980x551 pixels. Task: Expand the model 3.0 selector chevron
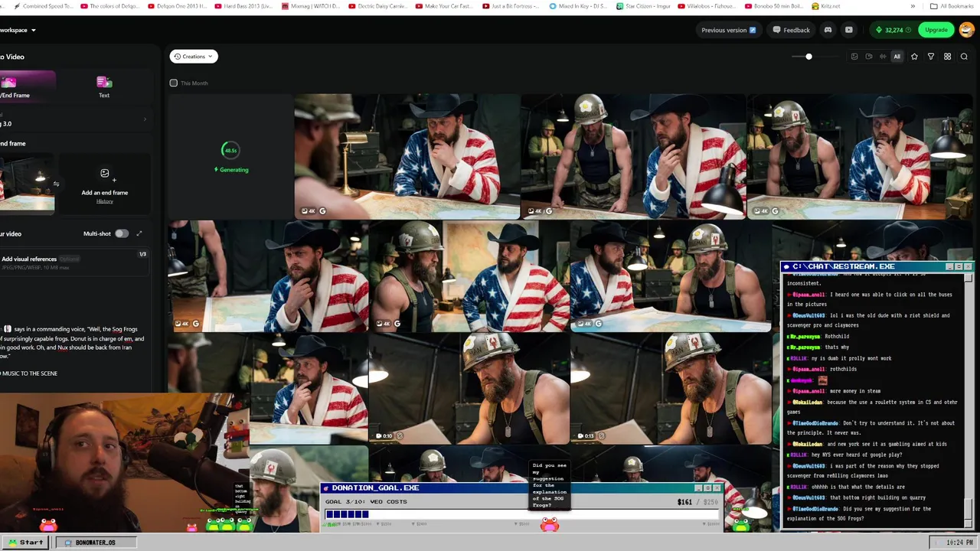tap(145, 119)
